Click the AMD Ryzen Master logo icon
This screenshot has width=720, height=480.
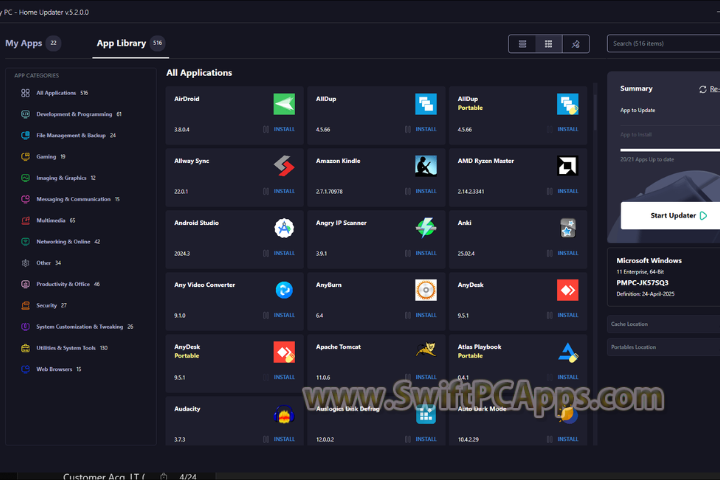point(568,166)
